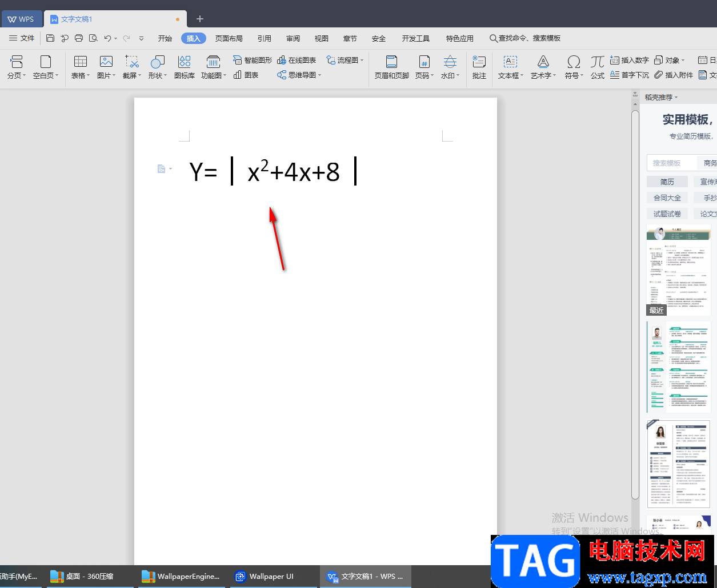Click the 简历 template category button
The image size is (717, 588).
click(667, 182)
